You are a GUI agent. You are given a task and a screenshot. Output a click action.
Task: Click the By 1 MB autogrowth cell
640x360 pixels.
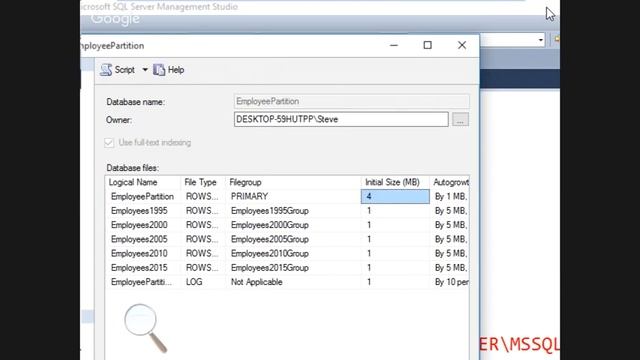[449, 196]
